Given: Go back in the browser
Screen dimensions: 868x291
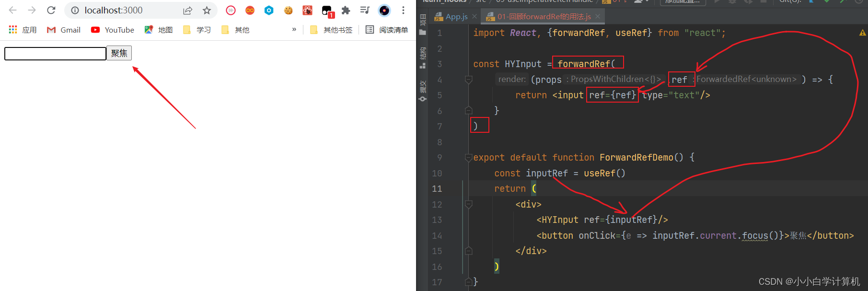Looking at the screenshot, I should 13,10.
